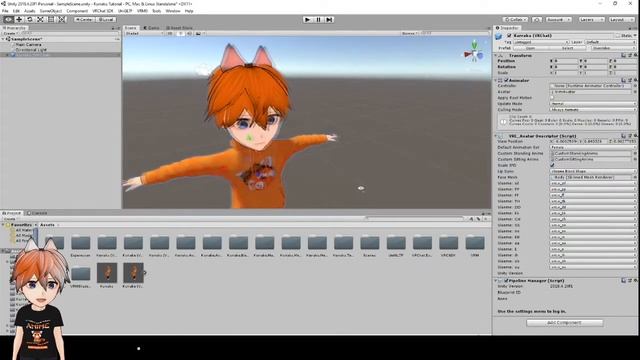Toggle 2D scene view mode

pyautogui.click(x=170, y=33)
